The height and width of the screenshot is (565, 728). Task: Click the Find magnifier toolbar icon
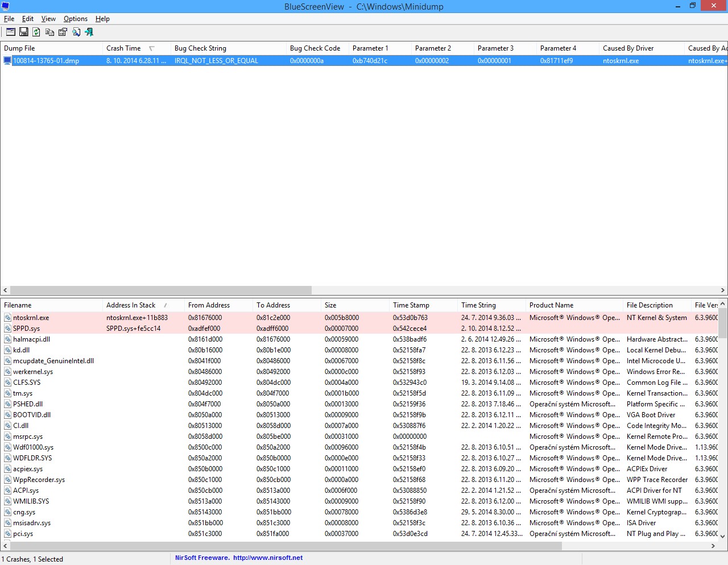pyautogui.click(x=76, y=32)
